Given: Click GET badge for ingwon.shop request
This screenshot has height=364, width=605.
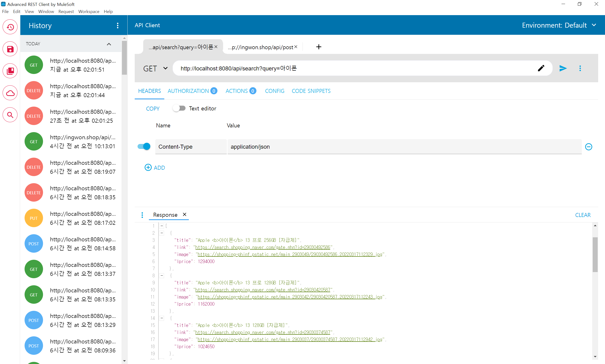Looking at the screenshot, I should pos(34,142).
